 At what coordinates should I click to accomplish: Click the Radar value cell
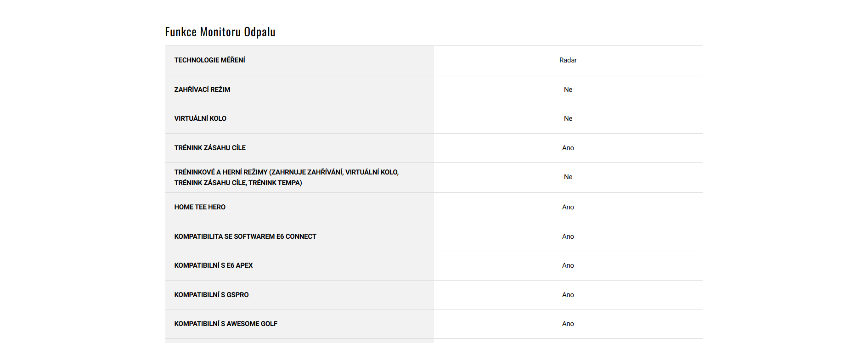[568, 60]
